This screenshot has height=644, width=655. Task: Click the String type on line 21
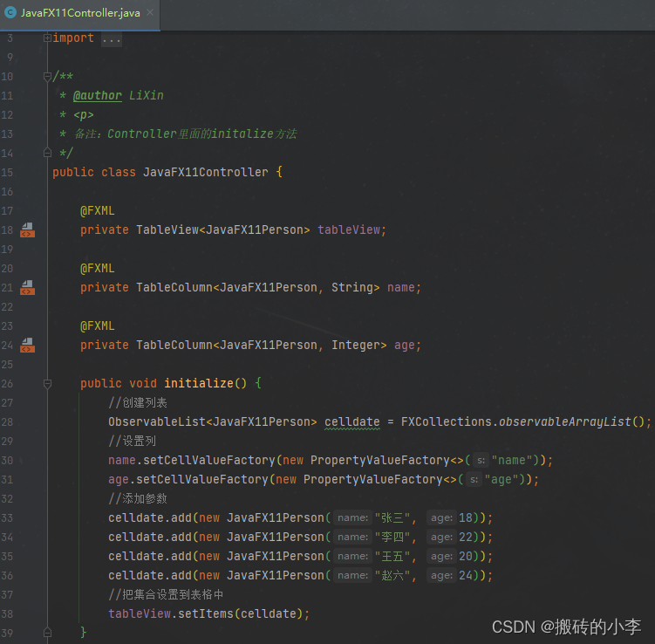pos(352,287)
